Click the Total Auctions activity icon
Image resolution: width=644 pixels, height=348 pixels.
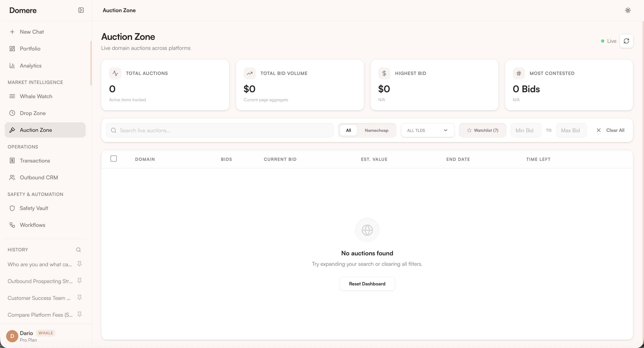[115, 73]
